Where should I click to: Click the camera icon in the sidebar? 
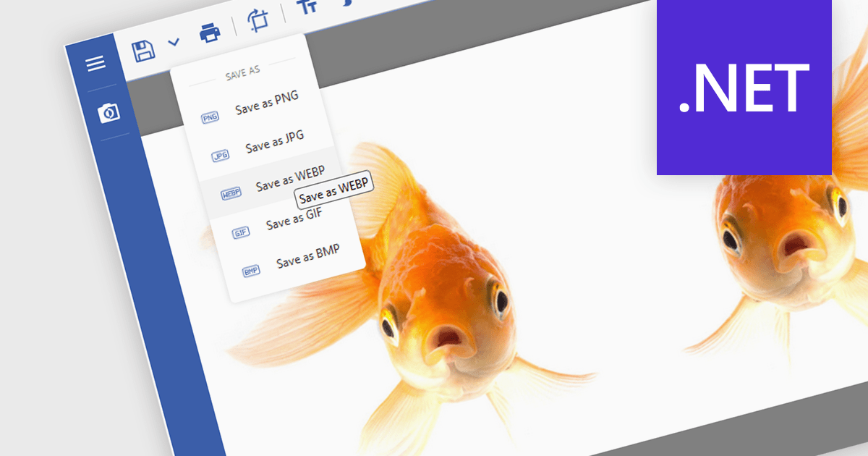(108, 114)
